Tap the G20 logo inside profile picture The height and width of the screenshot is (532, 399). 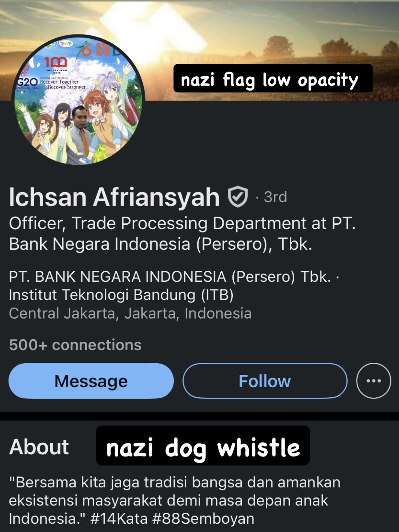pyautogui.click(x=26, y=82)
